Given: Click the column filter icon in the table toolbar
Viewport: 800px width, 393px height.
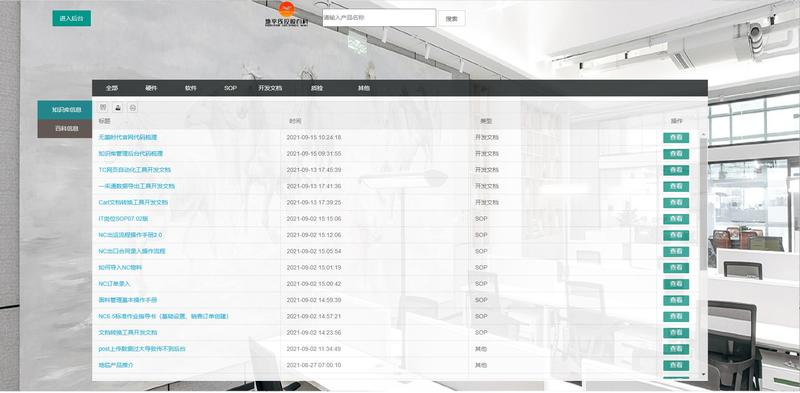Looking at the screenshot, I should point(103,107).
